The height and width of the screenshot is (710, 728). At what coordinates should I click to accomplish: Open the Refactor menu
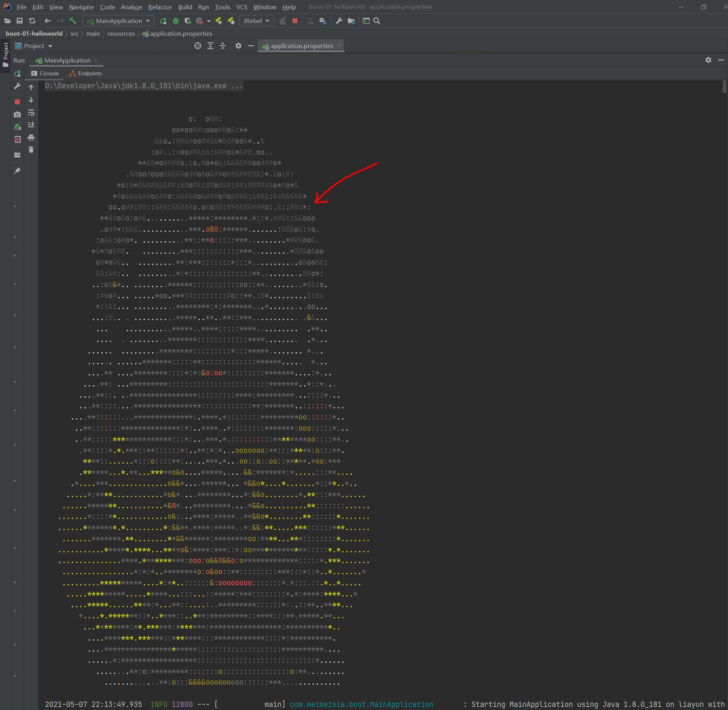(160, 7)
